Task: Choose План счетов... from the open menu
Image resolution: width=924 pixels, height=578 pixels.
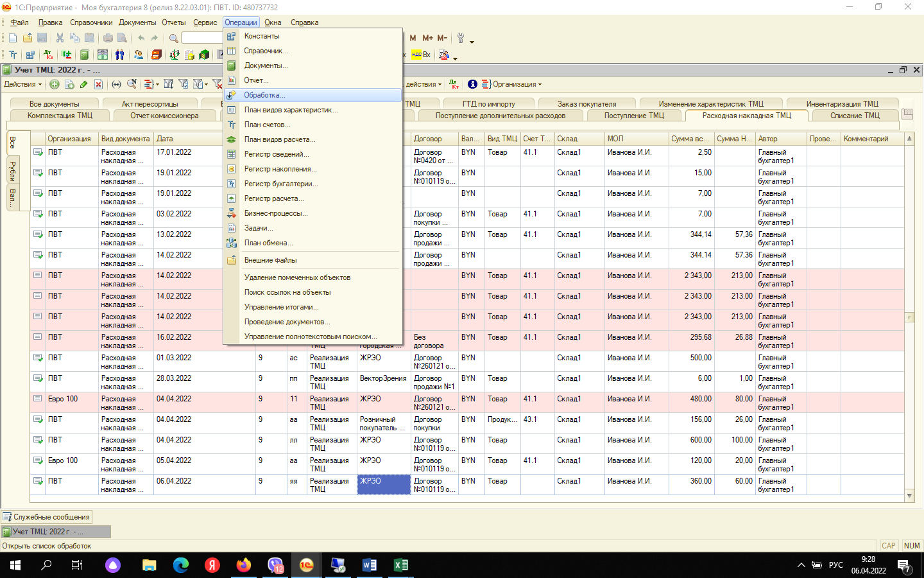Action: pos(267,125)
